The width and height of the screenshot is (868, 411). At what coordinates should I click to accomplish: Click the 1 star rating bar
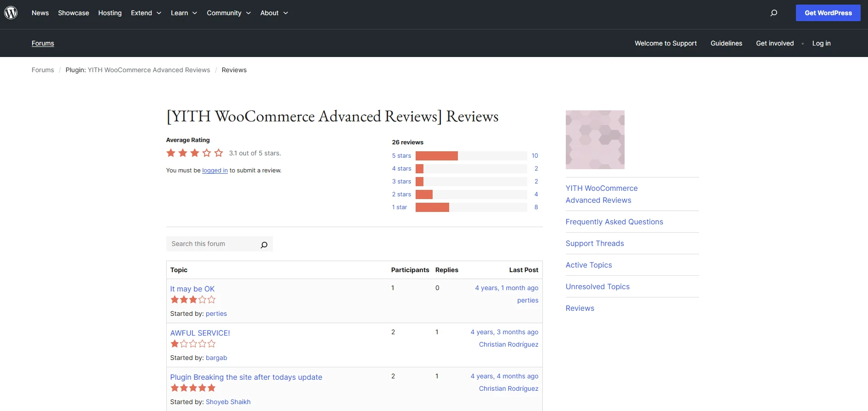(471, 207)
